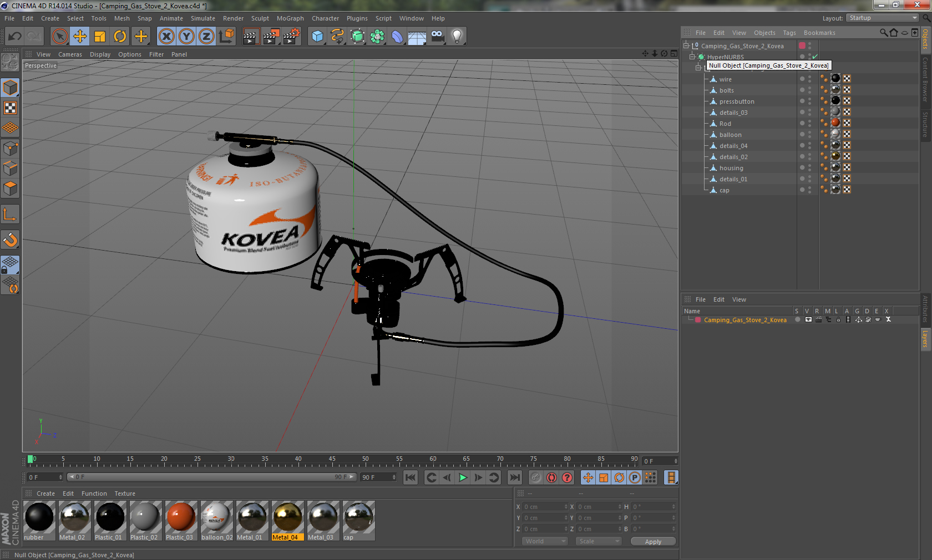Image resolution: width=932 pixels, height=560 pixels.
Task: Open the Layout dropdown set to Startup
Action: [x=882, y=18]
